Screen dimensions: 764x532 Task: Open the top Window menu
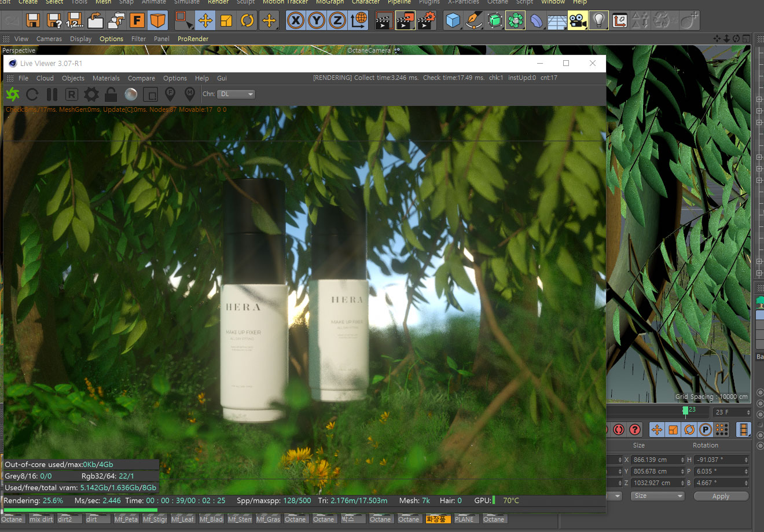click(x=553, y=2)
